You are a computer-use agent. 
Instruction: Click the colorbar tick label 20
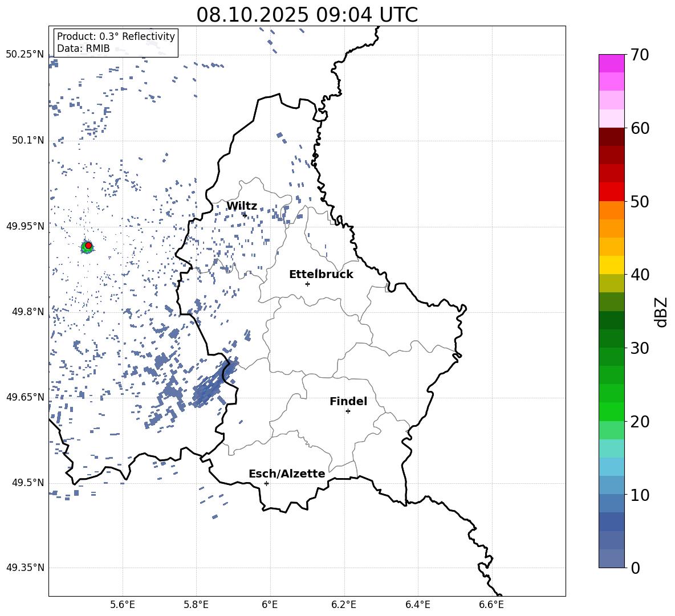640,422
